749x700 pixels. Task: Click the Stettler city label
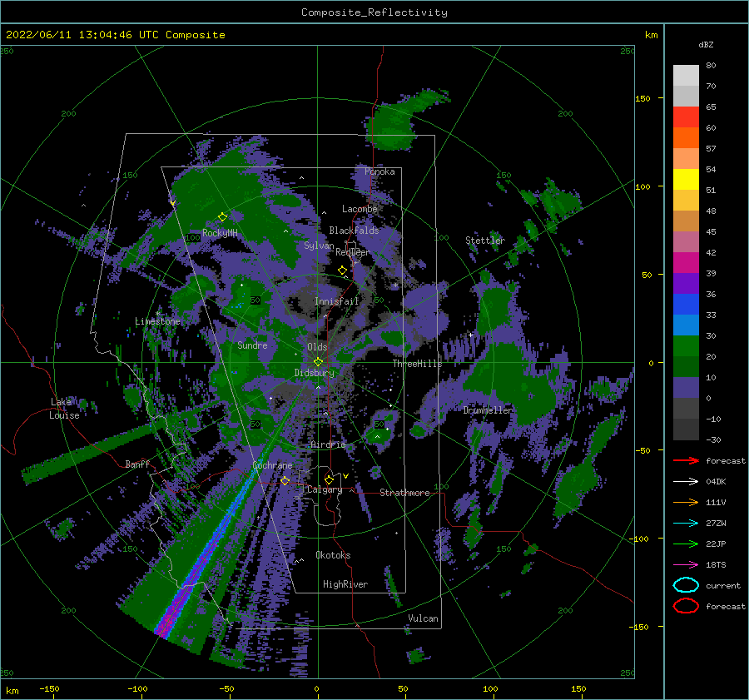[x=485, y=241]
